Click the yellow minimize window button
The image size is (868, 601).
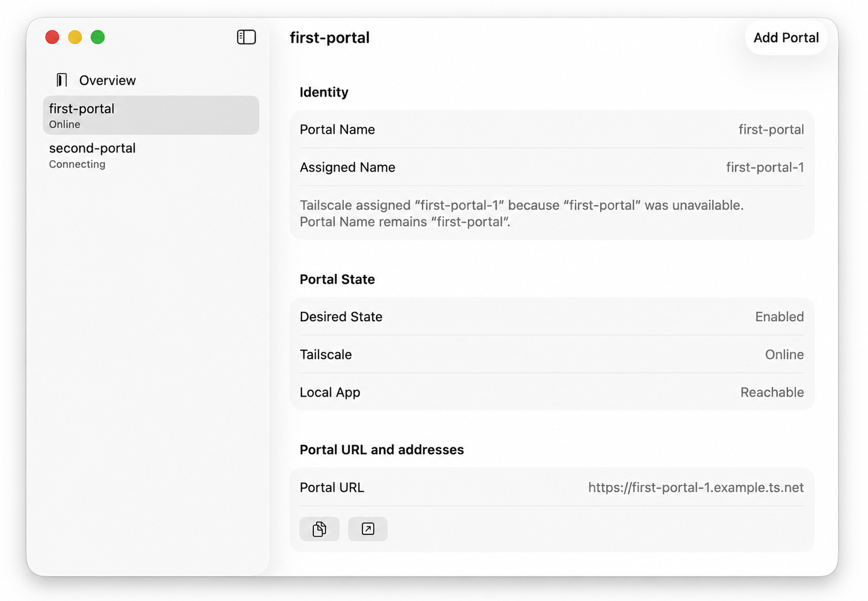(75, 37)
